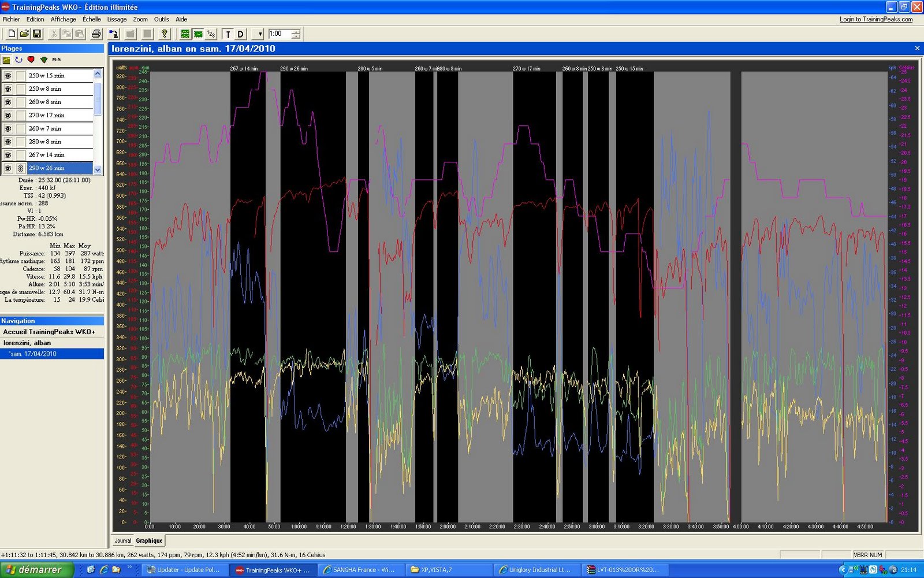
Task: Click the Plages list scroll down arrow
Action: (98, 170)
